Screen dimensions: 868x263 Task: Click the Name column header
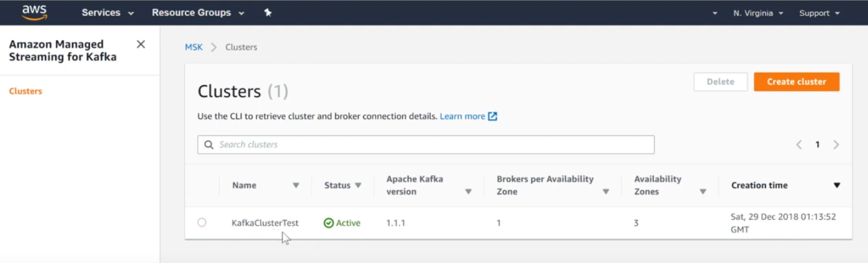[x=244, y=185]
